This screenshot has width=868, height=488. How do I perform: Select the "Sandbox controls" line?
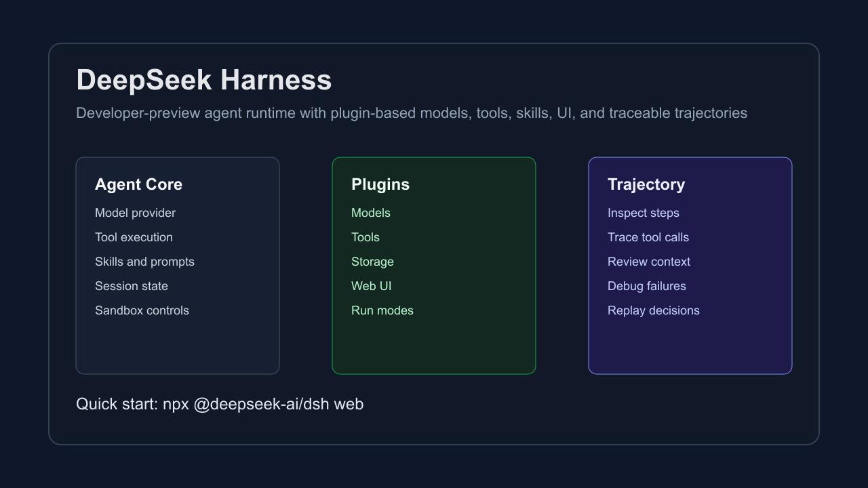click(x=142, y=310)
